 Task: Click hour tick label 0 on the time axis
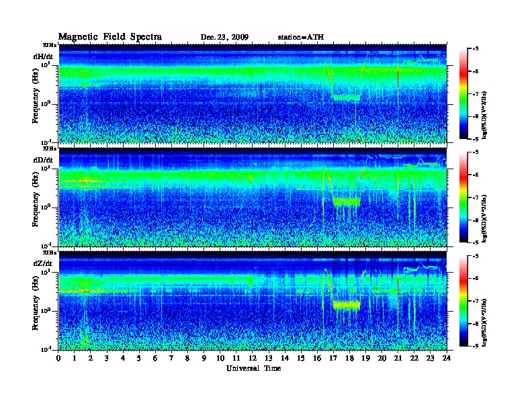tap(58, 358)
